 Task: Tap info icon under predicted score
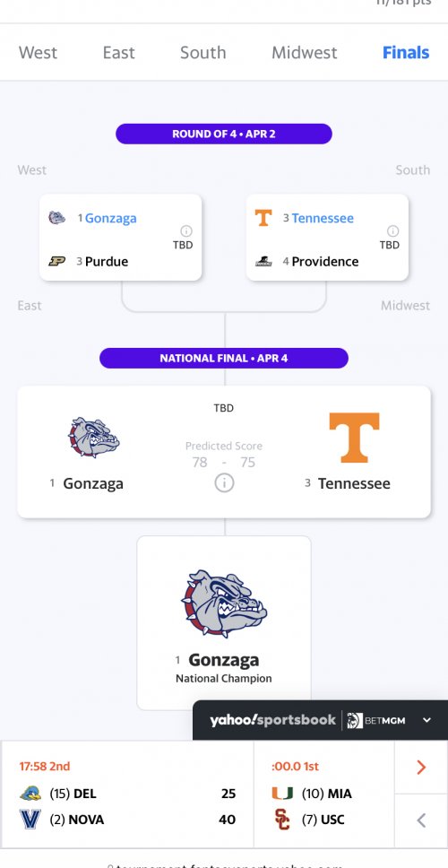pyautogui.click(x=224, y=483)
